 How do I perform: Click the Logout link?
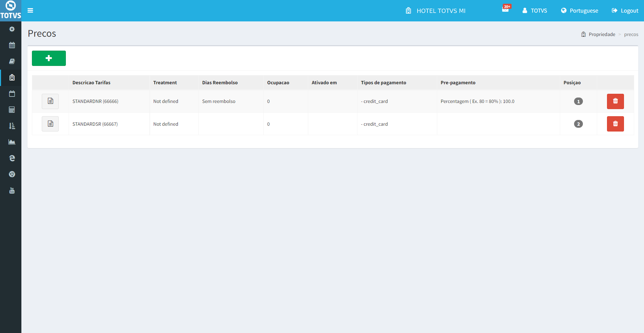(625, 11)
